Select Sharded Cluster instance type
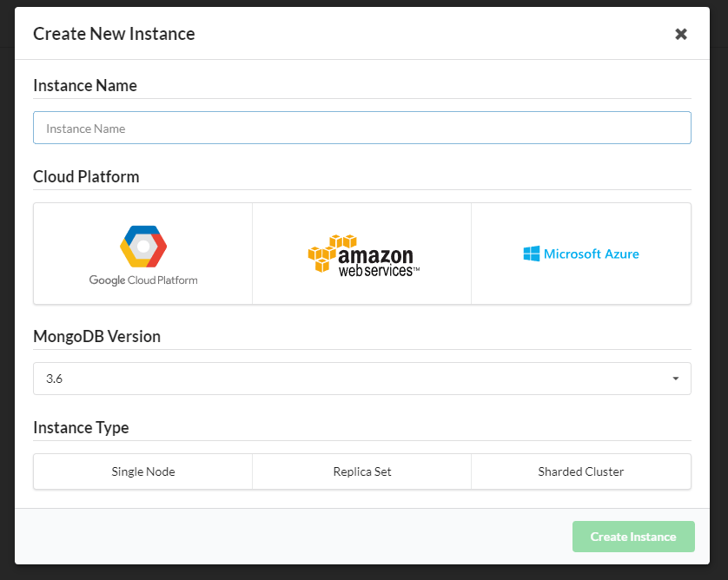Image resolution: width=728 pixels, height=580 pixels. 581,471
